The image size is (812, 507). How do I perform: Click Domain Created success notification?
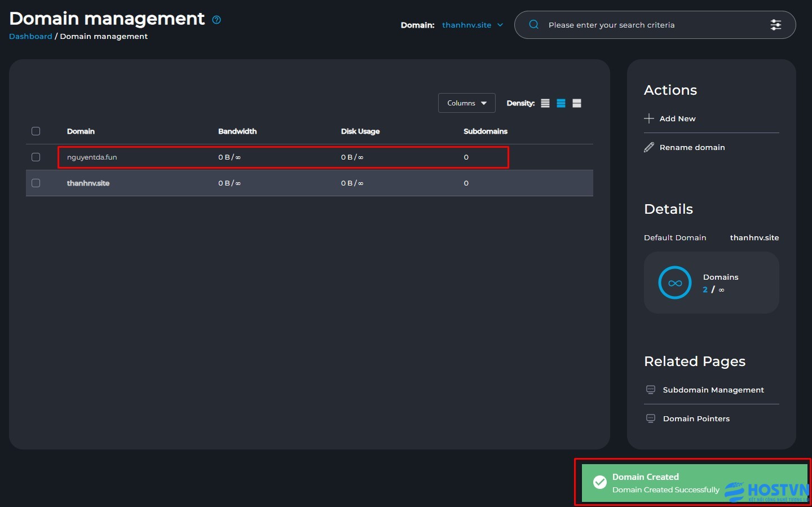pos(694,483)
